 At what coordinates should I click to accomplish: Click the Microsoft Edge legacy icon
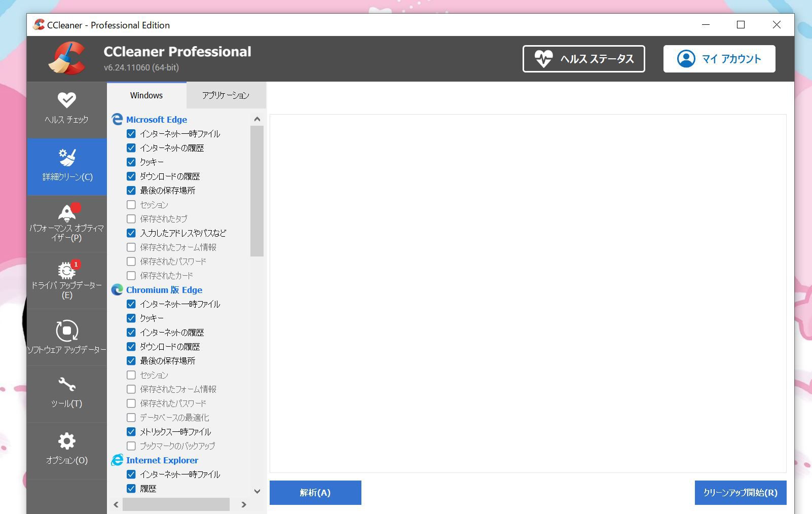pyautogui.click(x=117, y=120)
